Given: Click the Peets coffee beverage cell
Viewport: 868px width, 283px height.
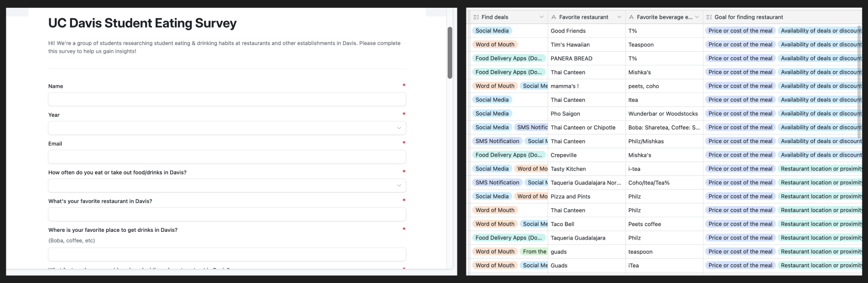Looking at the screenshot, I should pos(664,224).
